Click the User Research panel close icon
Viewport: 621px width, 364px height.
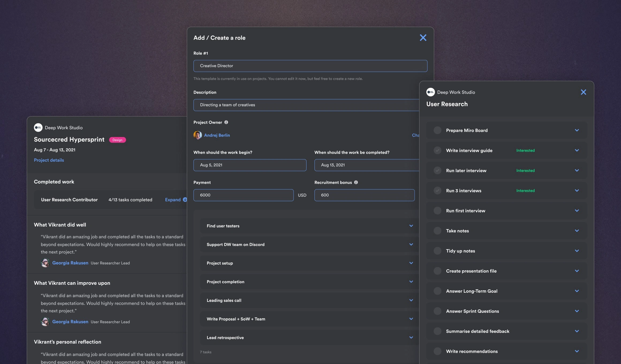point(583,92)
